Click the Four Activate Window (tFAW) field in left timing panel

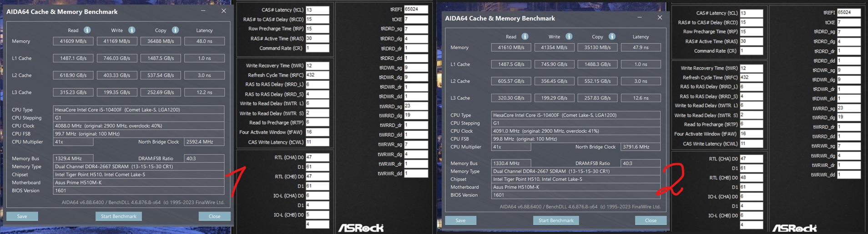pyautogui.click(x=318, y=132)
